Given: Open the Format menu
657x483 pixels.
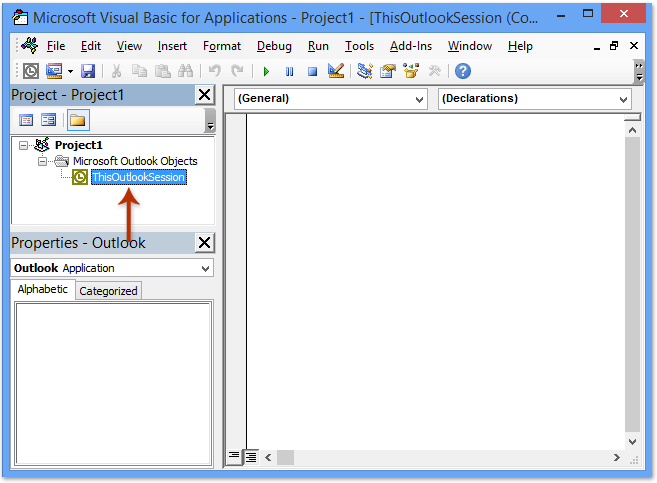Looking at the screenshot, I should click(x=222, y=46).
